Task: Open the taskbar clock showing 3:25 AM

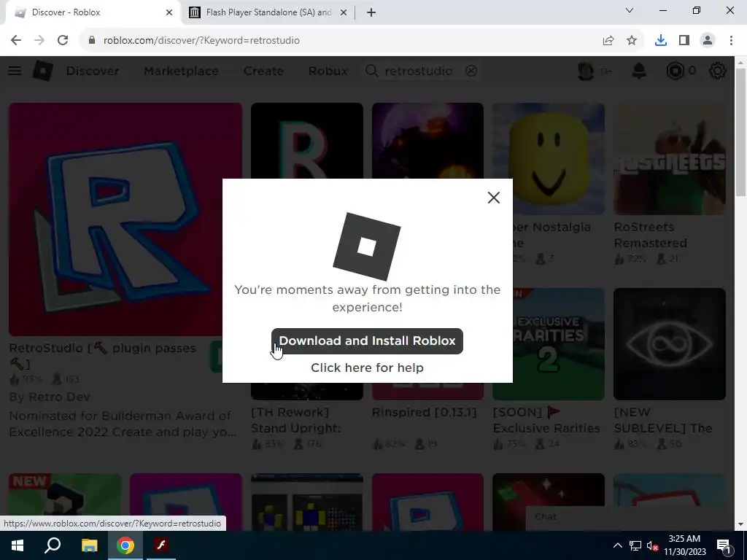Action: coord(684,545)
